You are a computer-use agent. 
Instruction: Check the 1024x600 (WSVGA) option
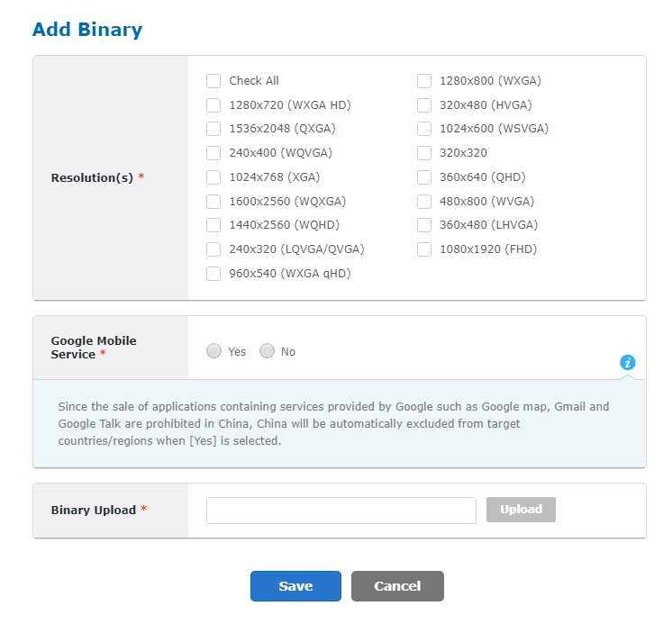424,129
